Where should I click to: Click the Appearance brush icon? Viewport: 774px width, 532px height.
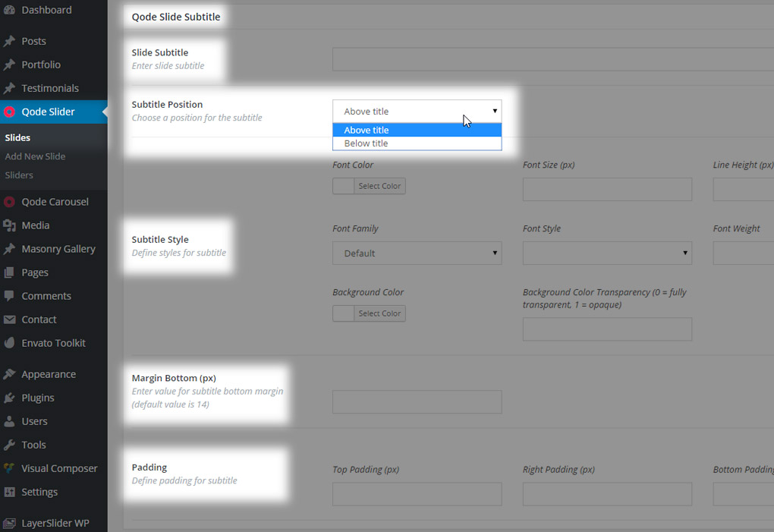click(x=9, y=374)
